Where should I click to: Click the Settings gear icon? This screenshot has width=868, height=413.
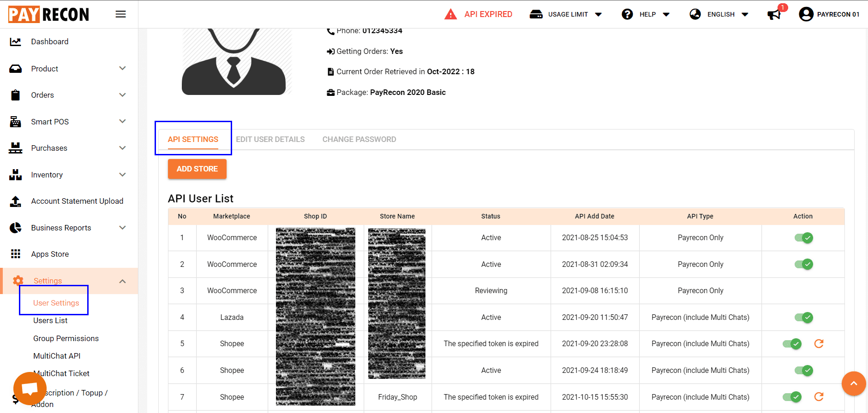click(x=18, y=281)
